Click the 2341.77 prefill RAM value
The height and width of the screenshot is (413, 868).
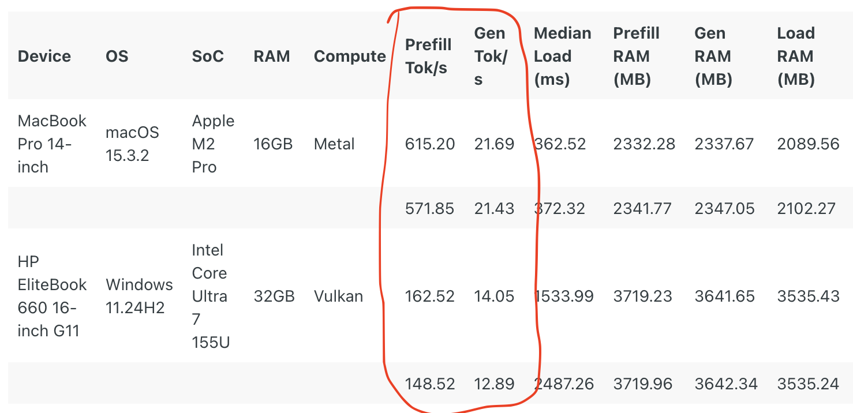pos(642,208)
